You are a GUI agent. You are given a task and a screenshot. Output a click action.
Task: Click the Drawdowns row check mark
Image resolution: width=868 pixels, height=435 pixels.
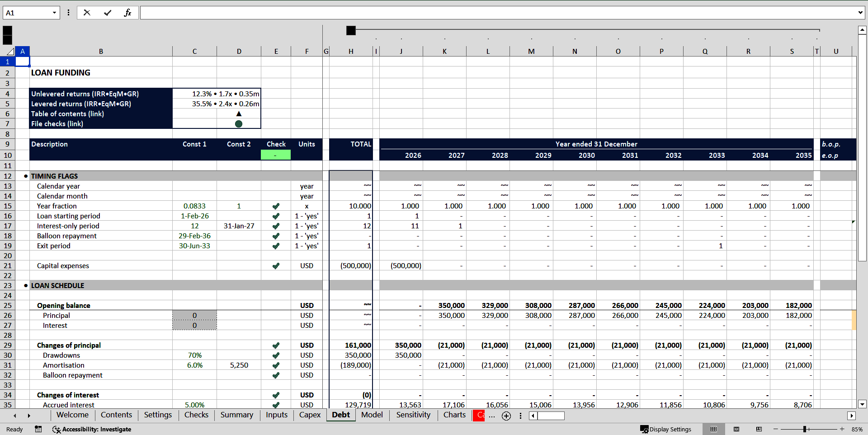click(x=276, y=355)
